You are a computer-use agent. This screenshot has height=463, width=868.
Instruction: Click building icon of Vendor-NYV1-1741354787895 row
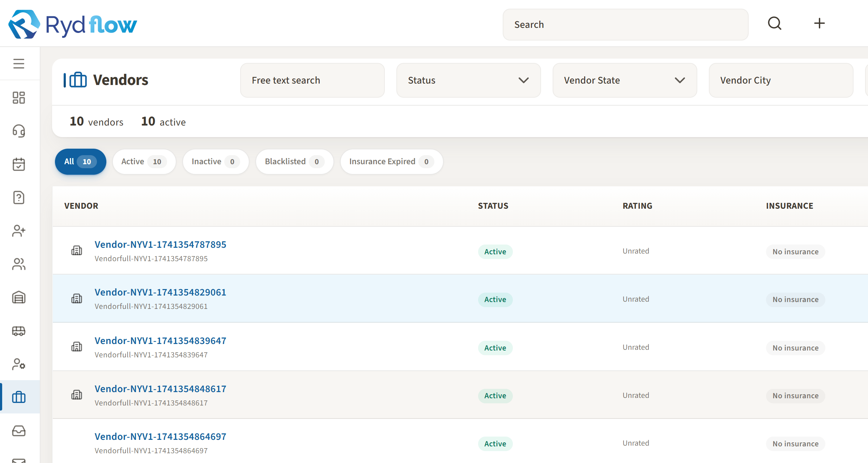(x=77, y=250)
